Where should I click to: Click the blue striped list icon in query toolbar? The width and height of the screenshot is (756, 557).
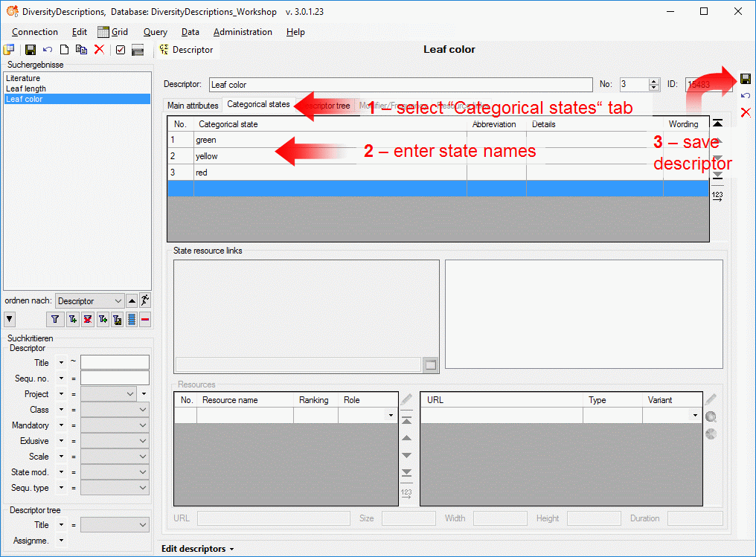click(x=132, y=319)
